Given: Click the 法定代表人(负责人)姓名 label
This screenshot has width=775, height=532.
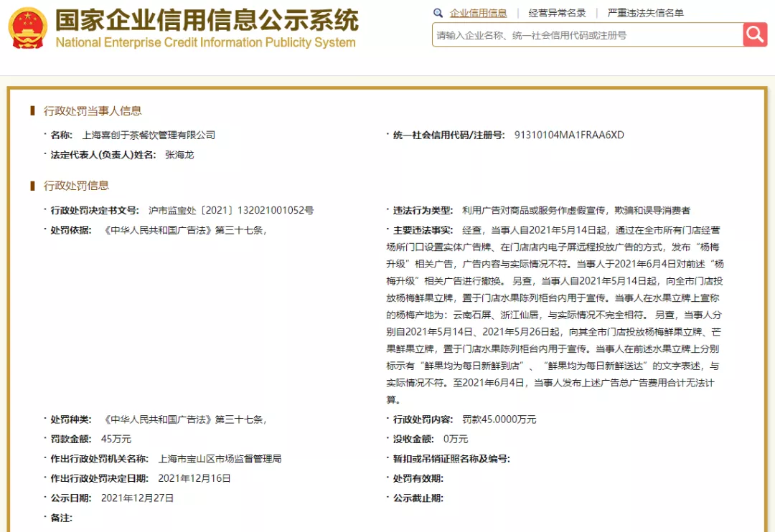Looking at the screenshot, I should [103, 155].
